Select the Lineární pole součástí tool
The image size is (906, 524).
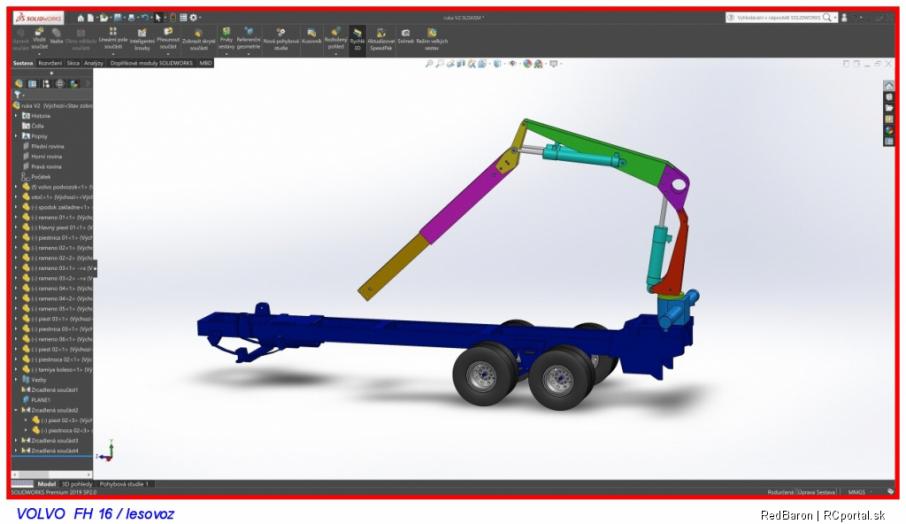click(x=112, y=37)
